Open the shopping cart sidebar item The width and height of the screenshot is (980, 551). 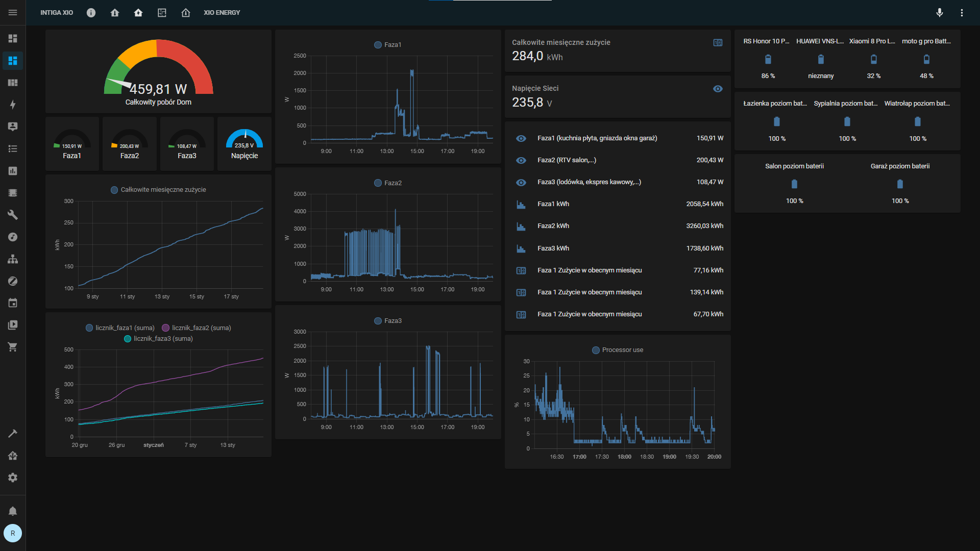tap(13, 347)
